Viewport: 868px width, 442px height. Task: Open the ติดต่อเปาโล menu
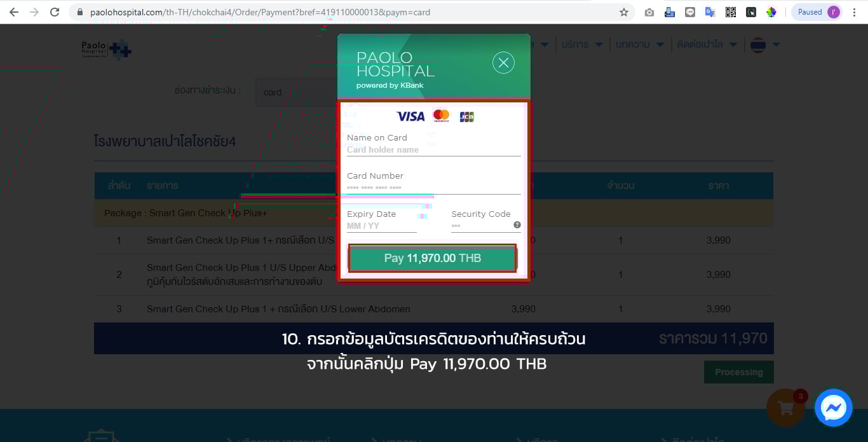707,45
